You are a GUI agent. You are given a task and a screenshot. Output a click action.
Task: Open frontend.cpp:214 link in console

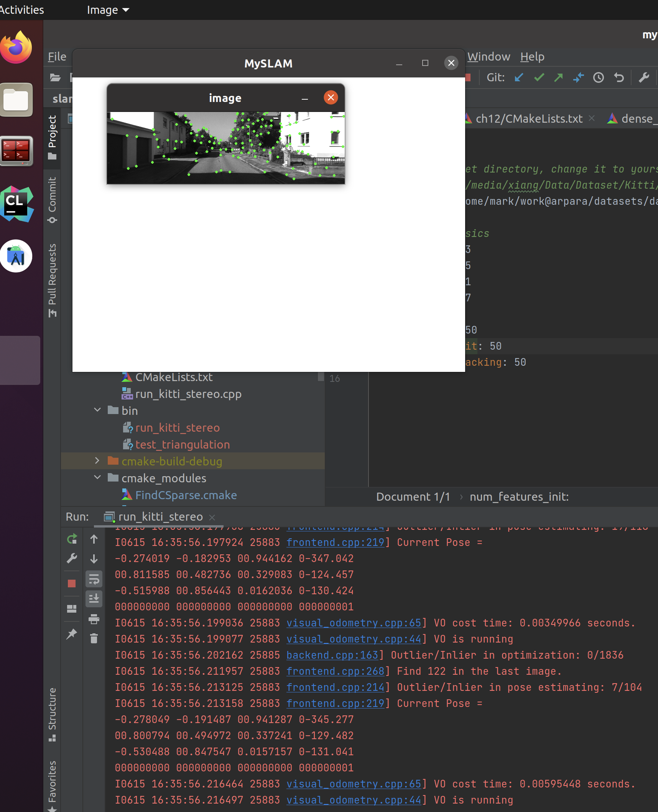click(336, 687)
